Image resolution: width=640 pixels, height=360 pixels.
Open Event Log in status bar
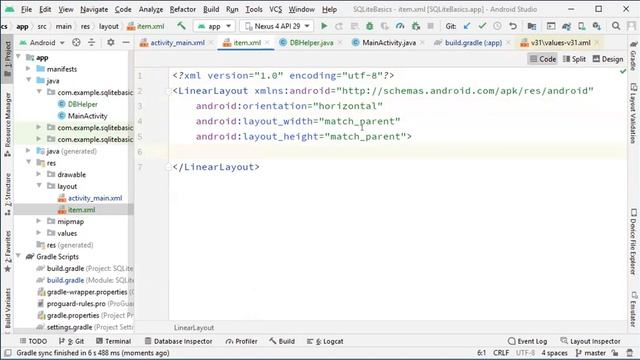coord(527,341)
